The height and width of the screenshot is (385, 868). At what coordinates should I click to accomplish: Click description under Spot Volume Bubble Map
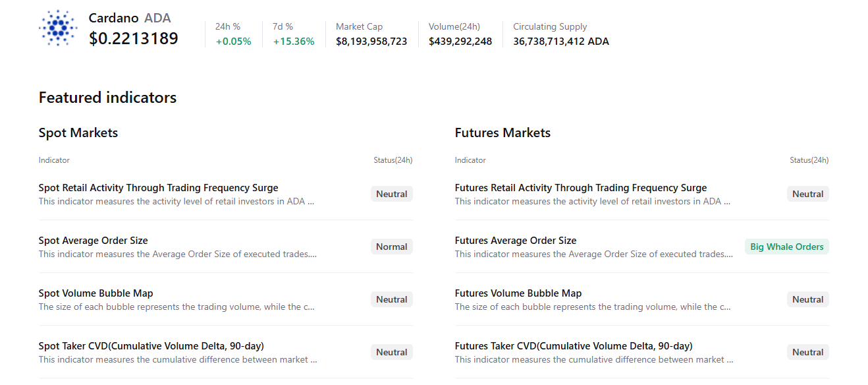coord(176,307)
